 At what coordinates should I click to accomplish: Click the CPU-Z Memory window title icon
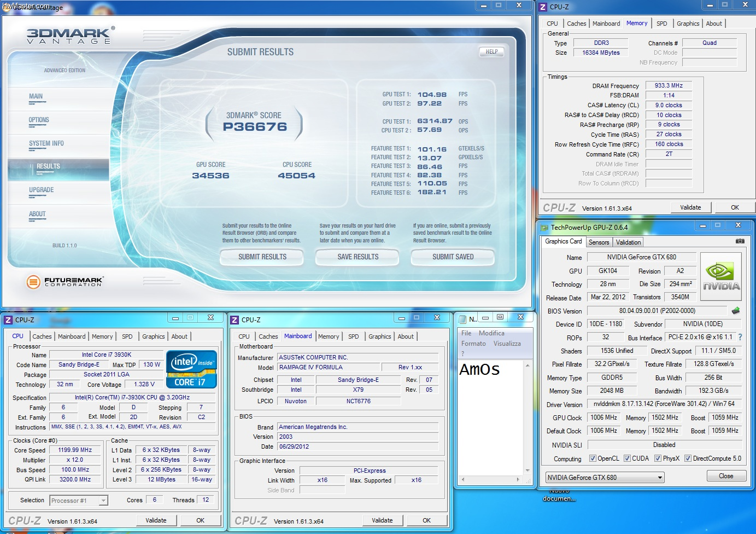coord(543,7)
